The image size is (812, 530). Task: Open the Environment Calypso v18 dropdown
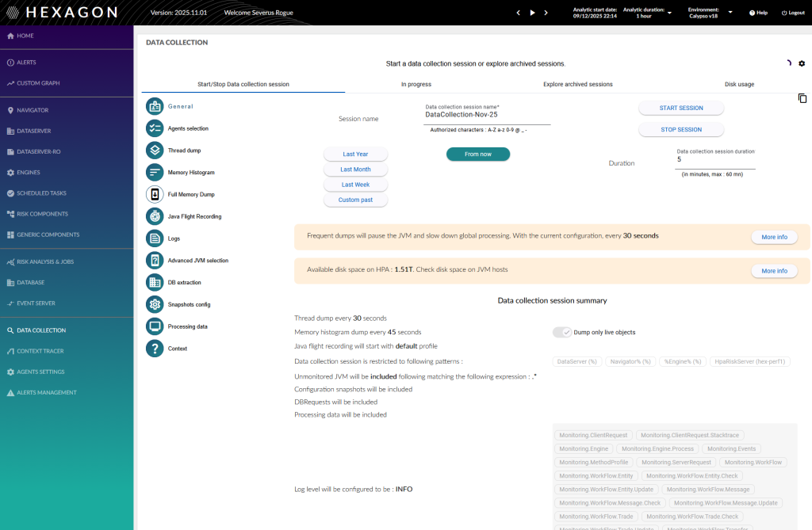pyautogui.click(x=730, y=13)
